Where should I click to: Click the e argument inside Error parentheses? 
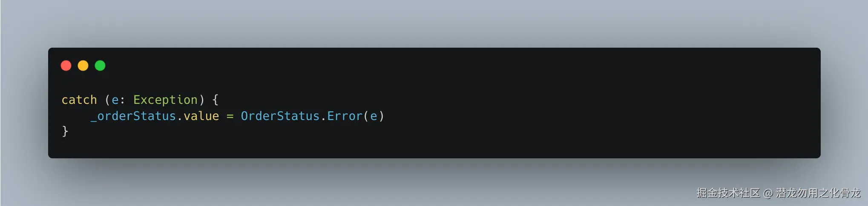pos(374,117)
